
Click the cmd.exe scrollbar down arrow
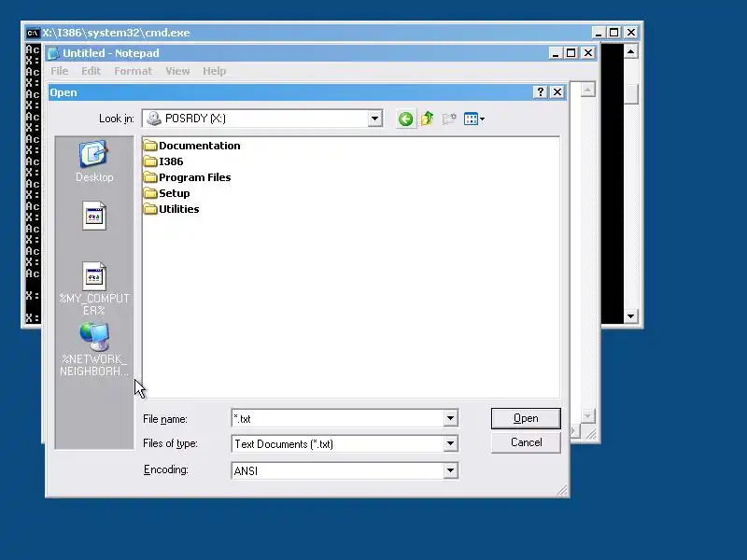tap(631, 316)
